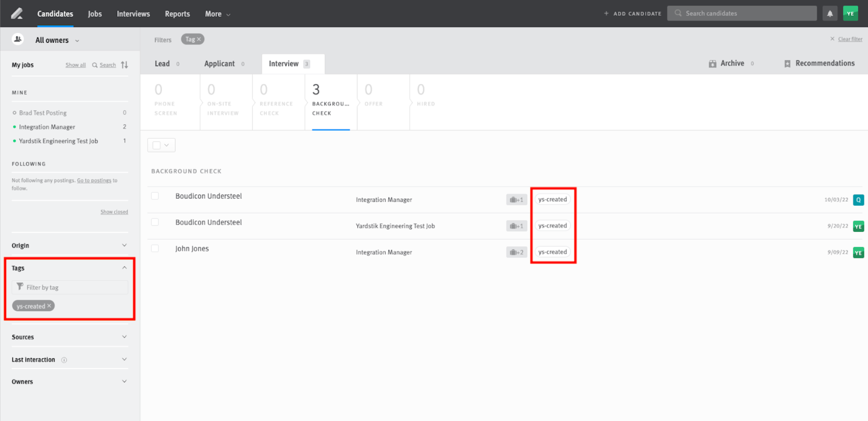Select the Phone Screen stage

click(170, 102)
